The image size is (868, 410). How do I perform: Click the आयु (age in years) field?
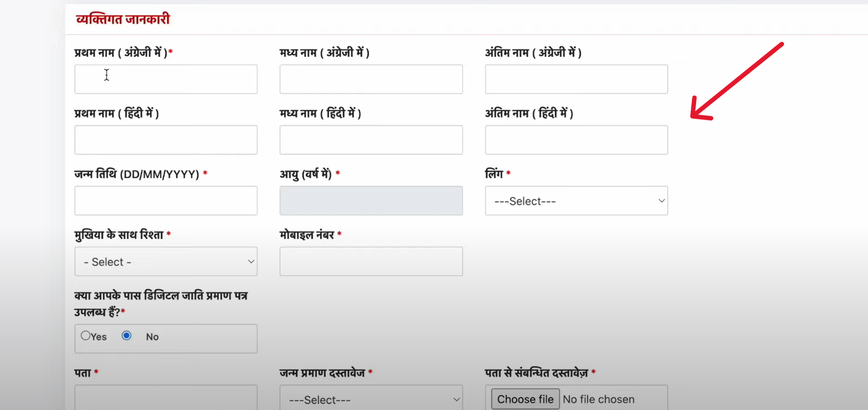[x=371, y=200]
